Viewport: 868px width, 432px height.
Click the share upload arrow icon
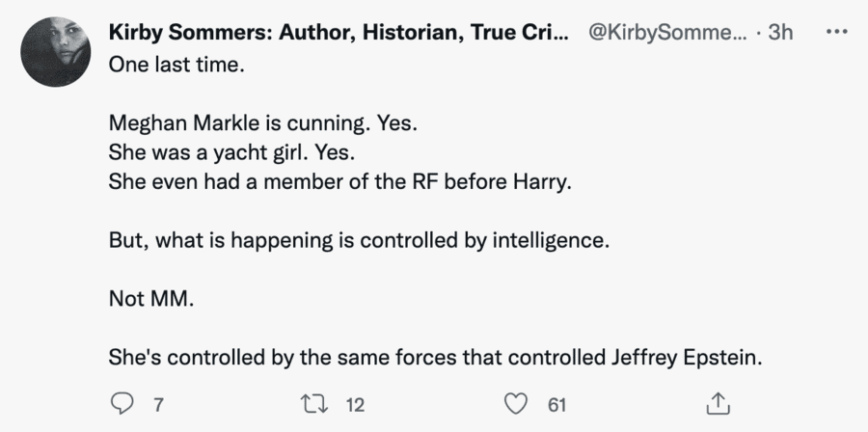(718, 403)
